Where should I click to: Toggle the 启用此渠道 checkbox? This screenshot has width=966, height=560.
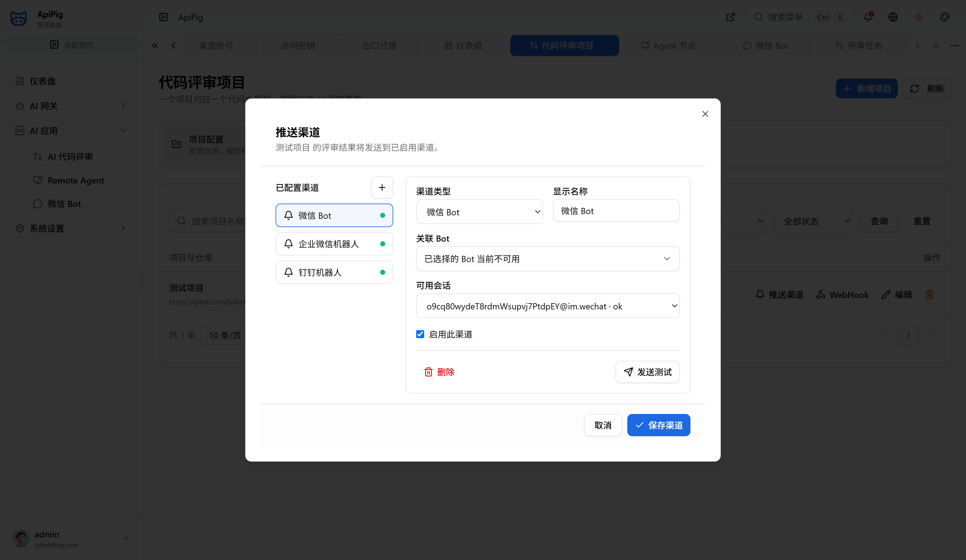click(420, 334)
